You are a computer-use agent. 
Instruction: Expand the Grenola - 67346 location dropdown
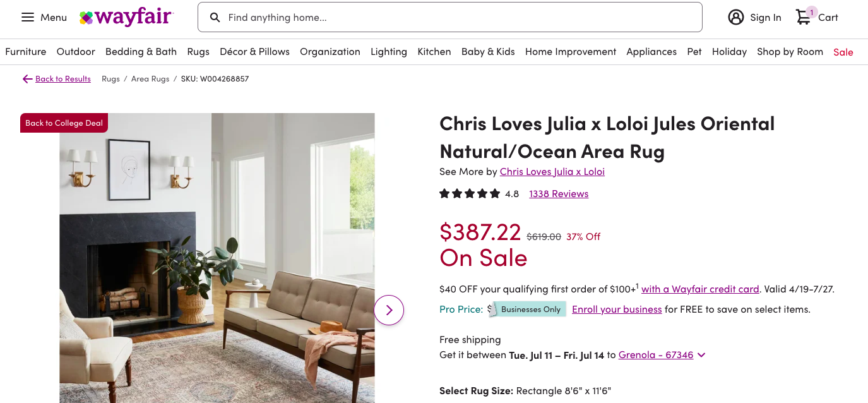pos(701,355)
